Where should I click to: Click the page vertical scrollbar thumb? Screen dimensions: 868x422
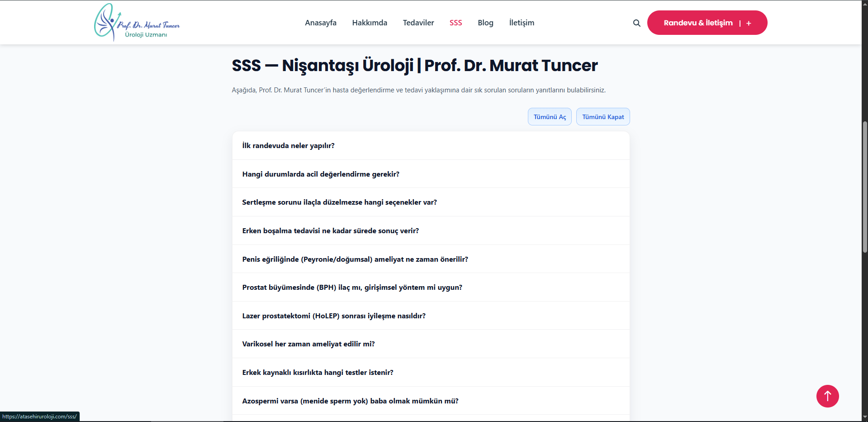coord(864,186)
